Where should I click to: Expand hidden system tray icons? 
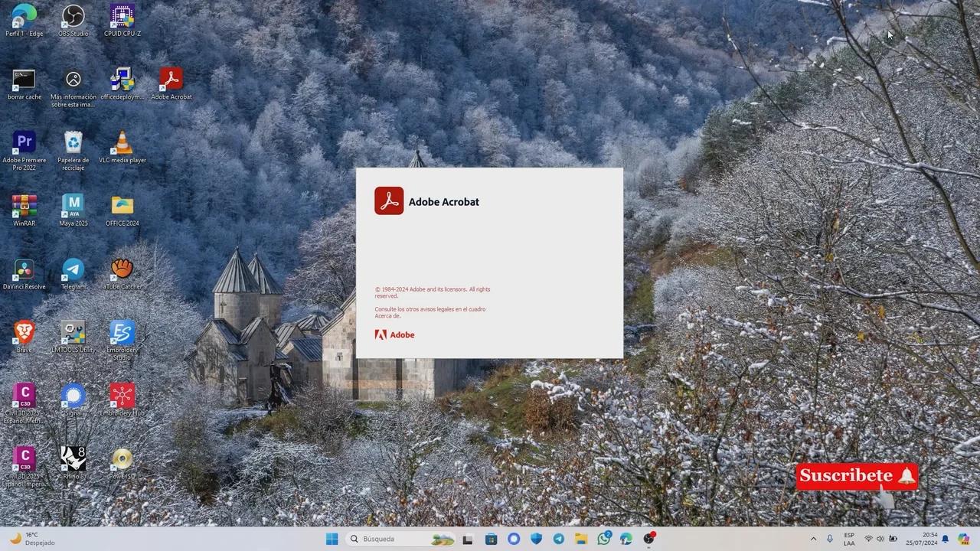point(813,539)
